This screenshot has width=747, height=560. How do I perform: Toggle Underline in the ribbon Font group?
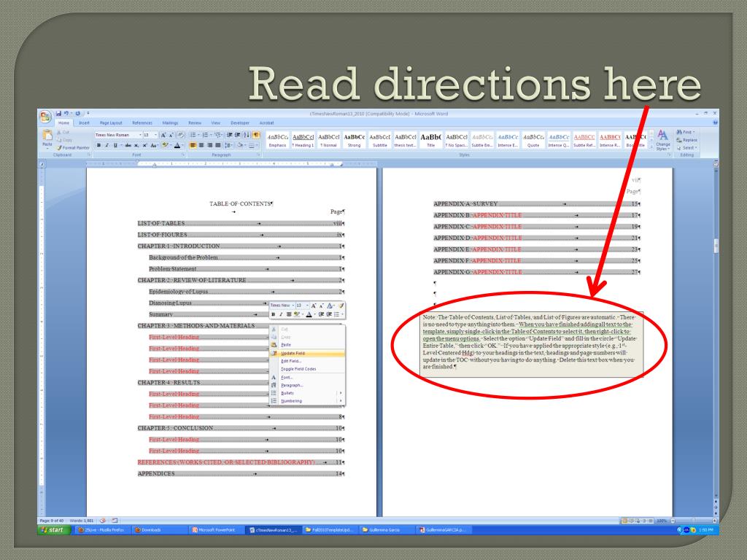pos(115,145)
